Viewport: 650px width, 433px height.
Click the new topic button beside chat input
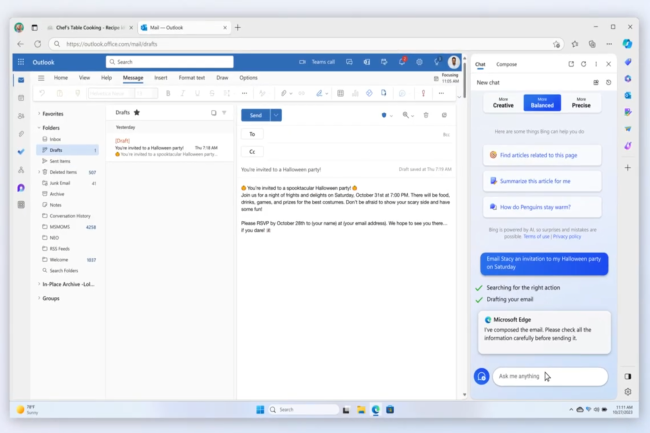(483, 376)
